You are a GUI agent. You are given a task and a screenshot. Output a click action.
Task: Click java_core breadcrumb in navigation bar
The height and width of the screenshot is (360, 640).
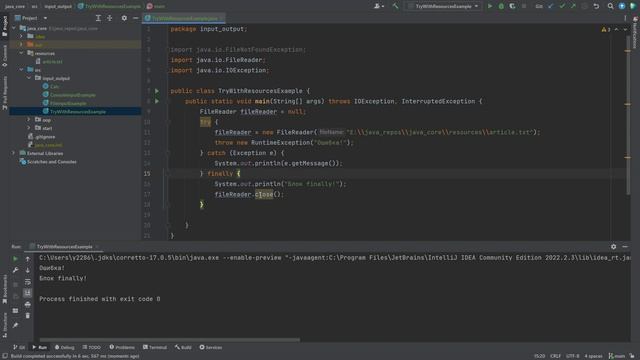click(x=15, y=6)
